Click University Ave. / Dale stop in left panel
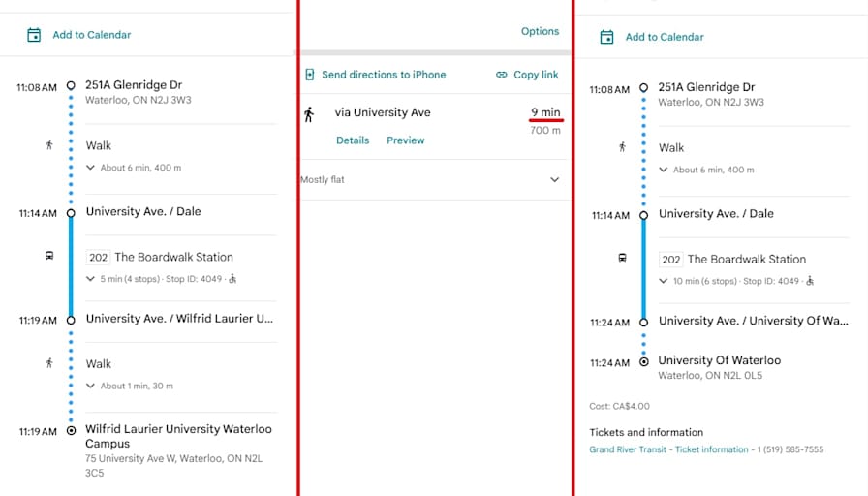The image size is (868, 496). (x=143, y=211)
